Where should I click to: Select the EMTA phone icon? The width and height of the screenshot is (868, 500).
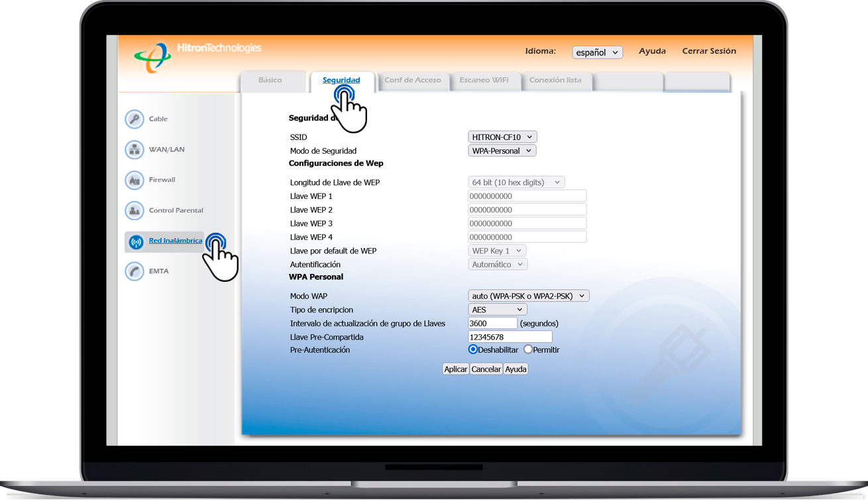click(135, 271)
